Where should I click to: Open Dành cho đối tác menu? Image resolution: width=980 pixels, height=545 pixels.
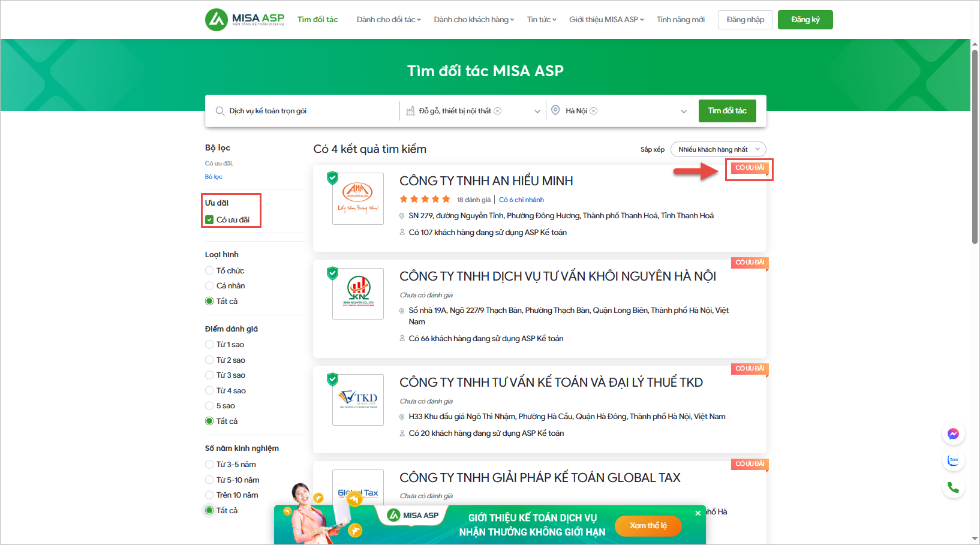coord(389,20)
